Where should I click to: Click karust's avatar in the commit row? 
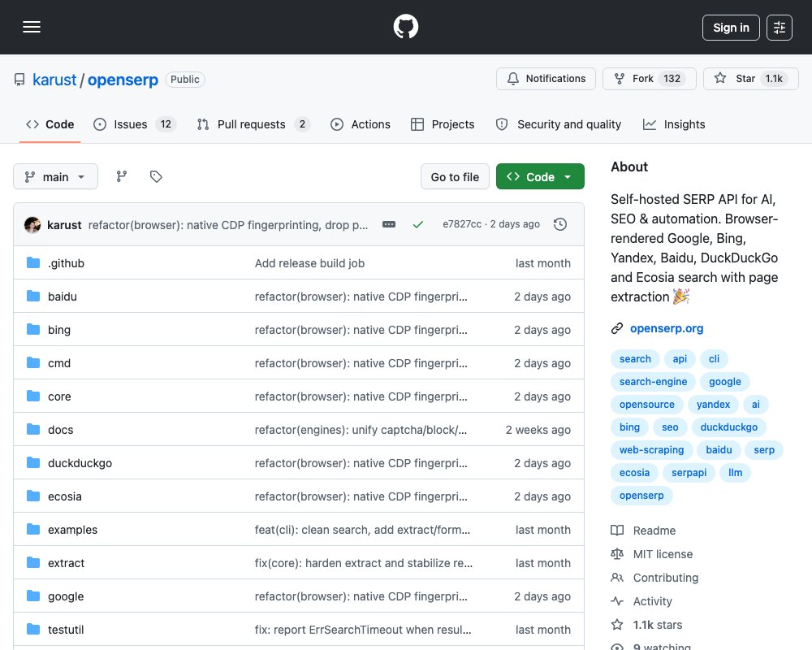pyautogui.click(x=32, y=224)
